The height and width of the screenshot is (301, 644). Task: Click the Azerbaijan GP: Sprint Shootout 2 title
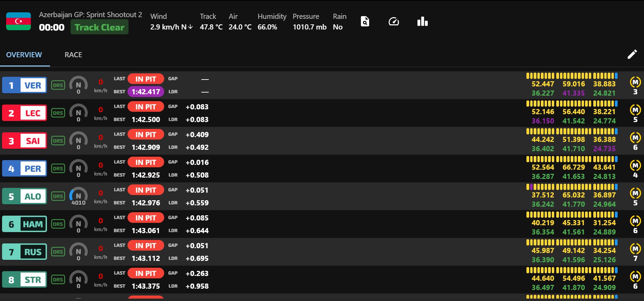[x=90, y=15]
